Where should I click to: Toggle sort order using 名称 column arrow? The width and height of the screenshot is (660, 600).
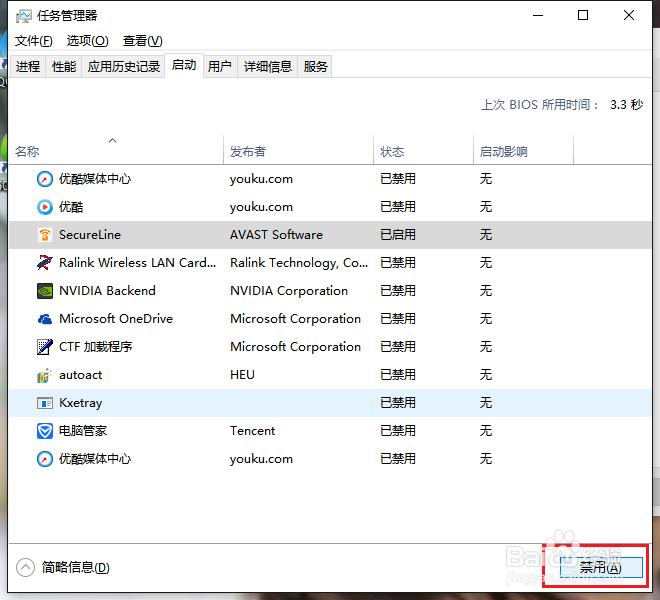tap(112, 141)
